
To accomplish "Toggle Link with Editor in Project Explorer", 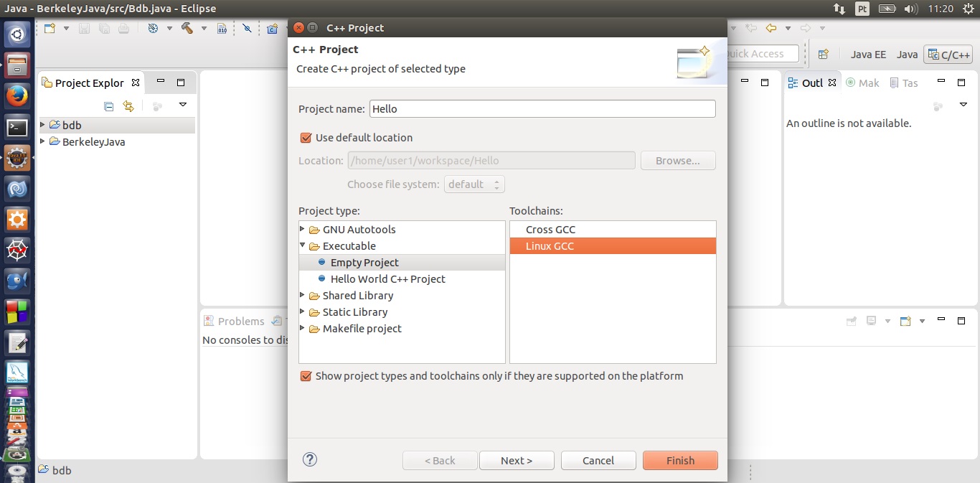I will click(128, 106).
